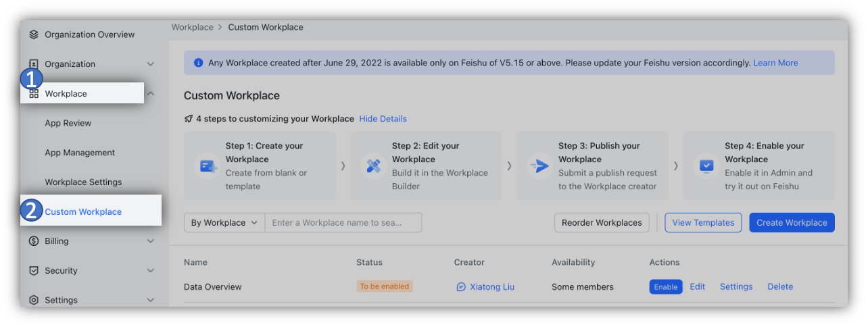The width and height of the screenshot is (868, 327).
Task: Open the By Workplace filter dropdown
Action: (224, 223)
